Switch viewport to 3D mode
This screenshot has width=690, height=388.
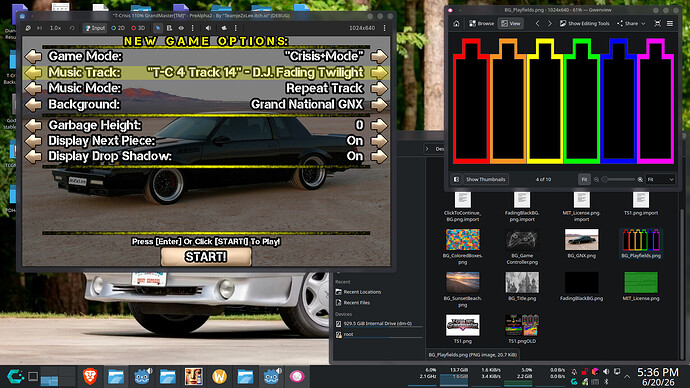pyautogui.click(x=138, y=28)
